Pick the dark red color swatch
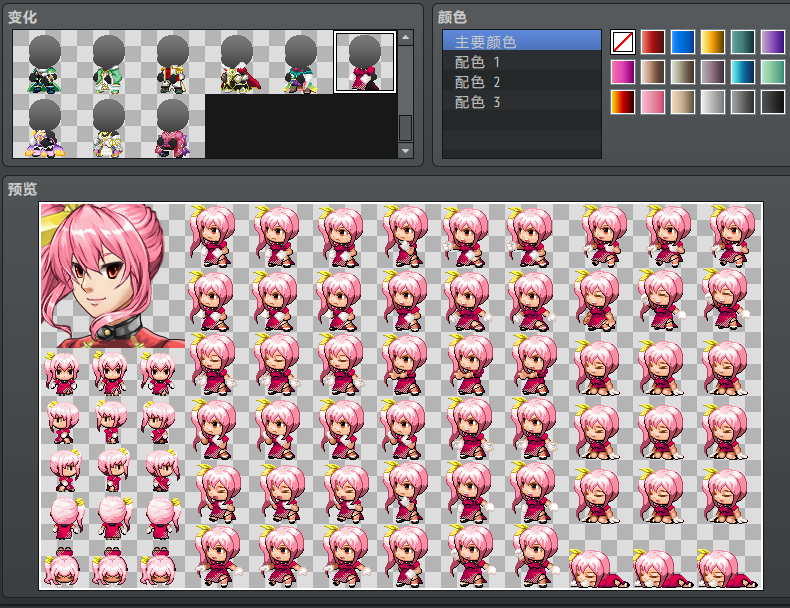Image resolution: width=790 pixels, height=608 pixels. (653, 42)
